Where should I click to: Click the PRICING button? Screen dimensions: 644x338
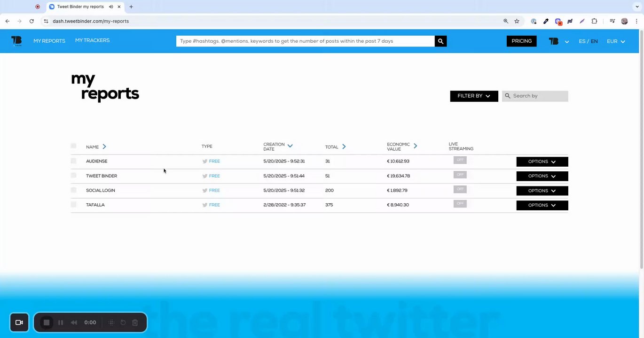coord(522,41)
